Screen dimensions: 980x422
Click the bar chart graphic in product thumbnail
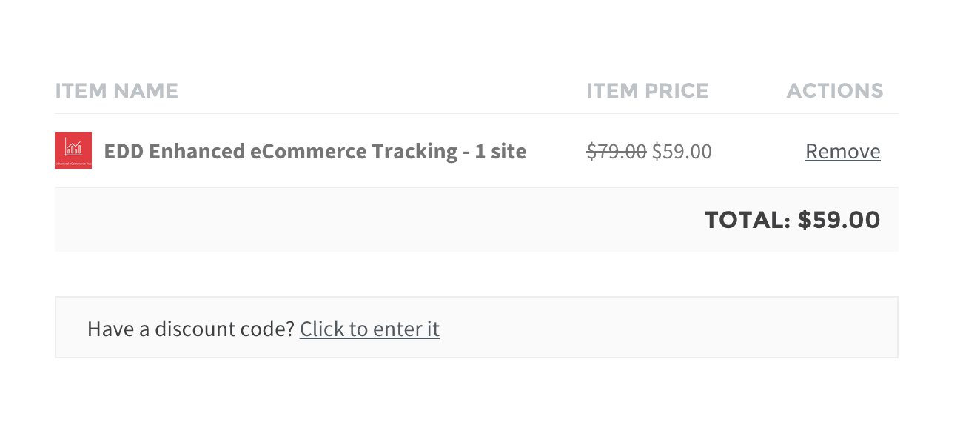point(73,146)
